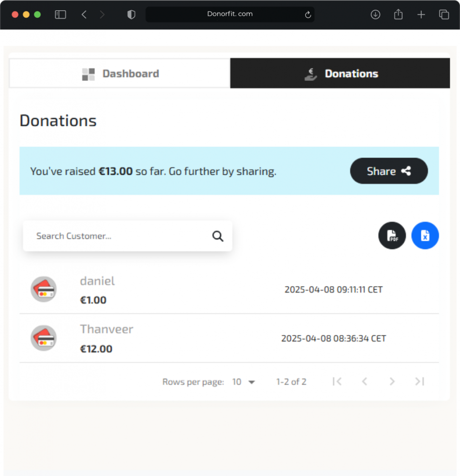The width and height of the screenshot is (460, 476).
Task: Switch to the Dashboard tab
Action: click(x=120, y=73)
